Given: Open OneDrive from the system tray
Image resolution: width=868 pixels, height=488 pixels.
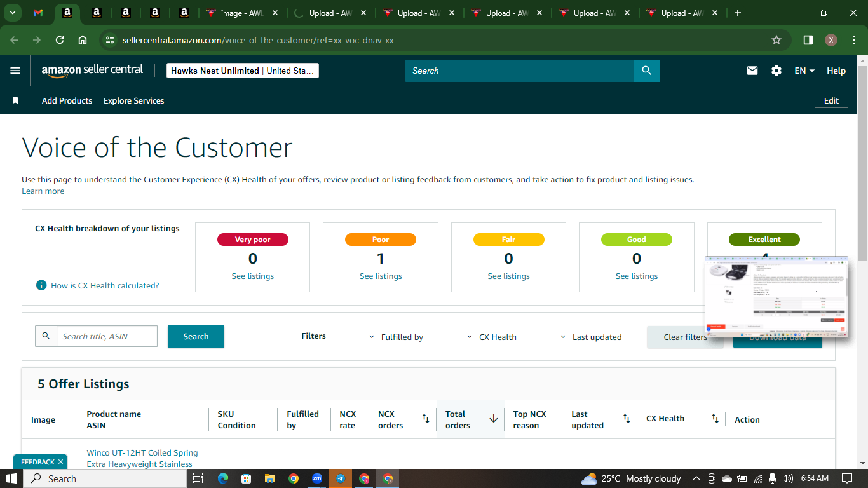Looking at the screenshot, I should 727,478.
